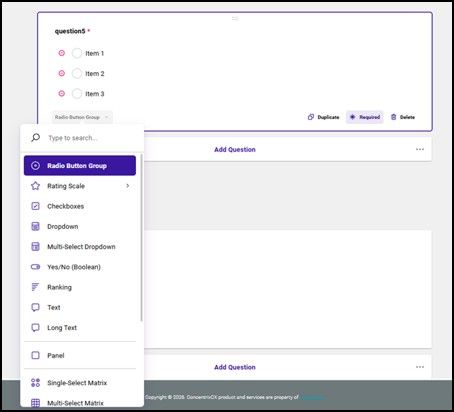454x412 pixels.
Task: Open the three-dot menu beside top Add Question
Action: click(420, 149)
